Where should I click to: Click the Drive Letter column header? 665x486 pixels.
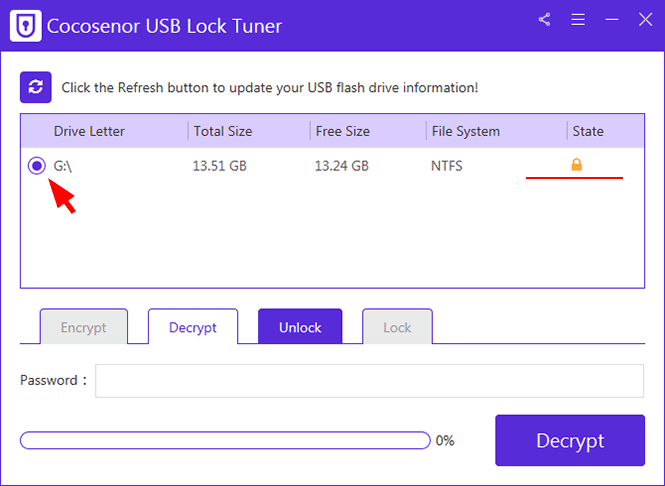point(89,131)
